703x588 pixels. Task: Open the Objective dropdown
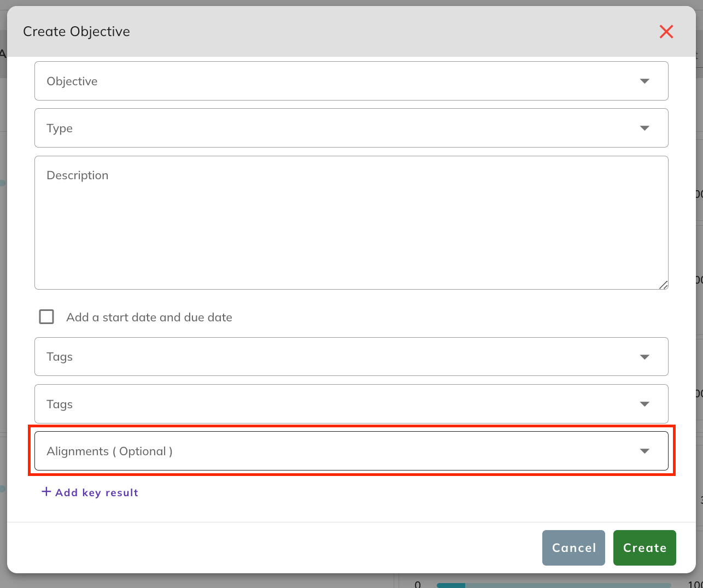point(351,81)
